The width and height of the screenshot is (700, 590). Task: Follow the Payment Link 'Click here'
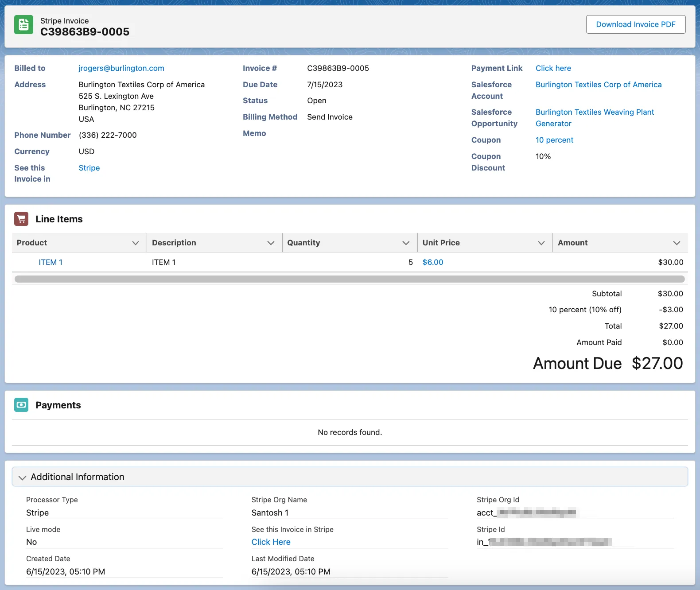(x=553, y=68)
